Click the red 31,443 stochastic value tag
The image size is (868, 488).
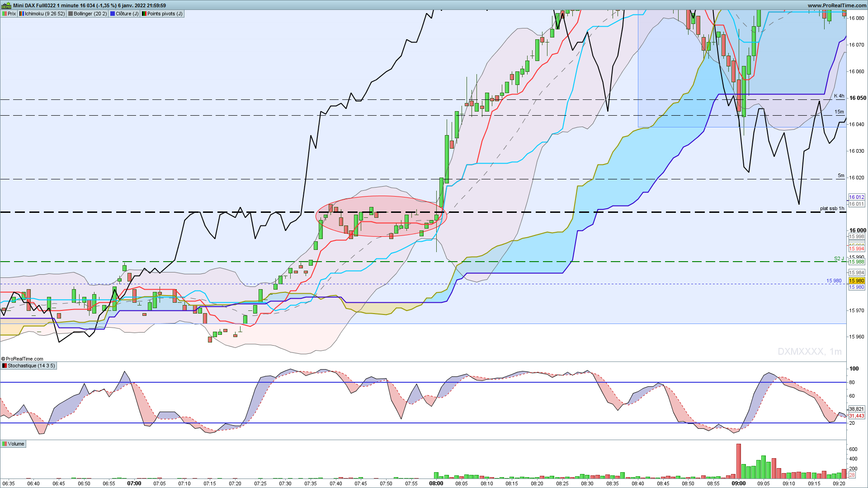[x=857, y=416]
